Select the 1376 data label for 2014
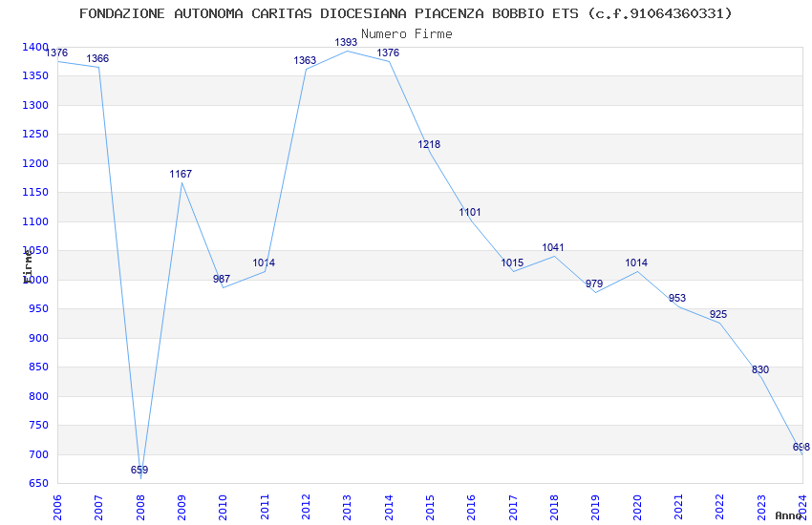Screen dimensions: 812x525 click(x=388, y=52)
